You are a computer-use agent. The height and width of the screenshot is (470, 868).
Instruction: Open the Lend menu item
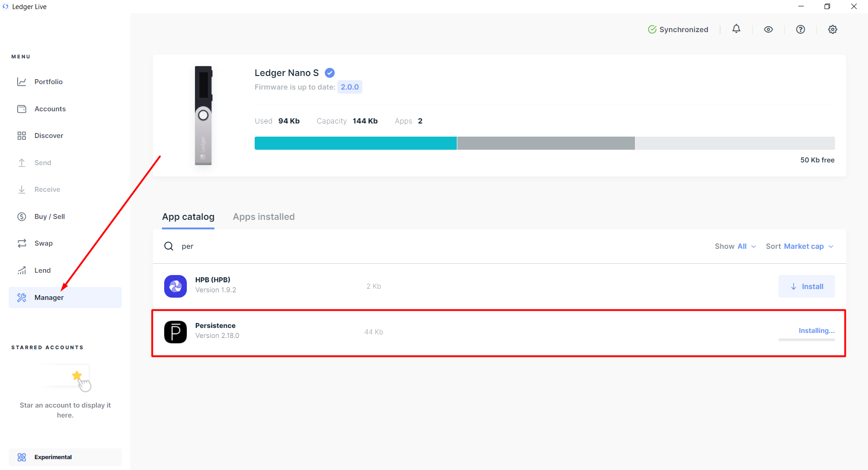click(43, 271)
